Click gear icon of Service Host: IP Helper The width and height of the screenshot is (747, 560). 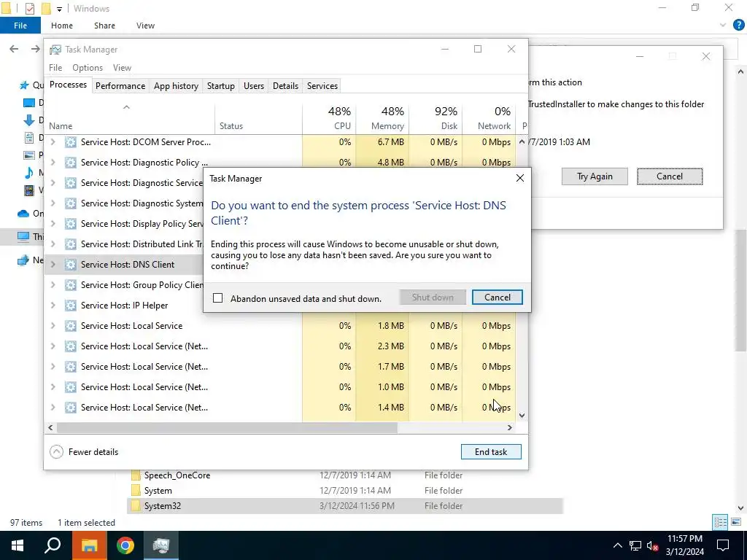tap(71, 306)
